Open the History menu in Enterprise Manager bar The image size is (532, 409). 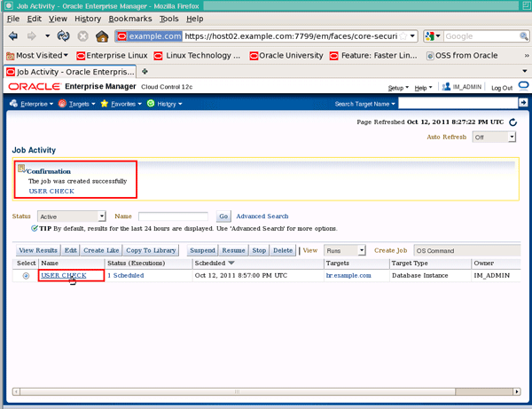pos(165,104)
